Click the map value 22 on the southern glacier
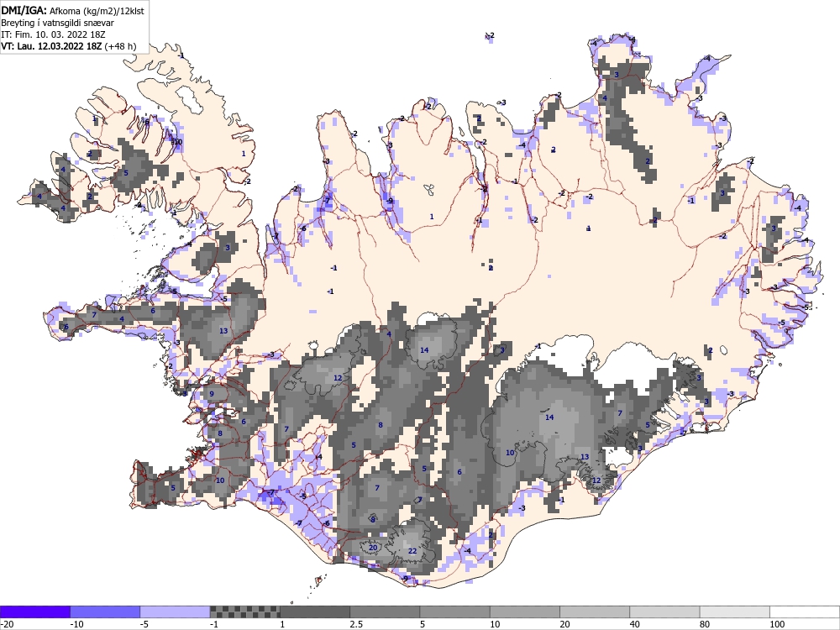Image resolution: width=840 pixels, height=630 pixels. click(x=412, y=551)
